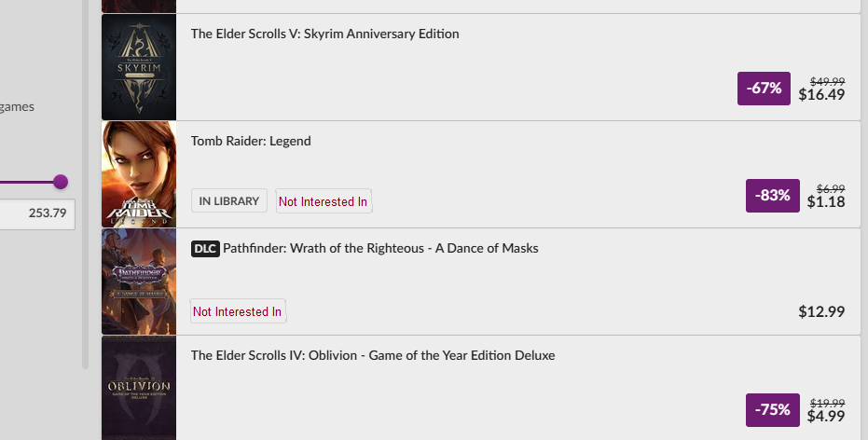The height and width of the screenshot is (440, 868).
Task: Click the -75% discount badge for Oblivion
Action: click(x=772, y=409)
